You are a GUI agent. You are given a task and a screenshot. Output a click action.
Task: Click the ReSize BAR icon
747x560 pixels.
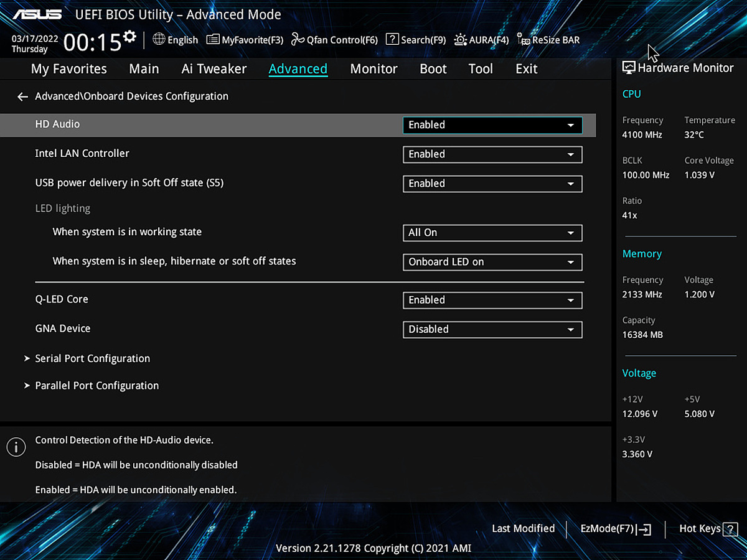(524, 40)
